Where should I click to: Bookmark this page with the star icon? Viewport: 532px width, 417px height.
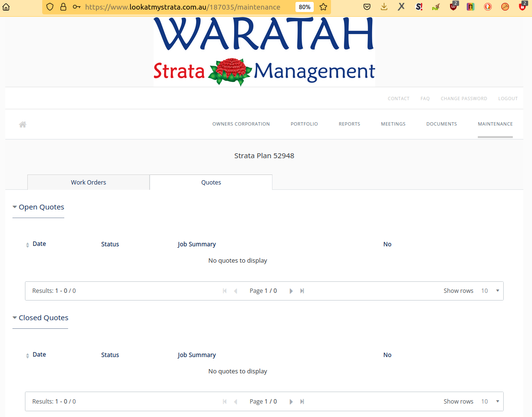(x=323, y=7)
